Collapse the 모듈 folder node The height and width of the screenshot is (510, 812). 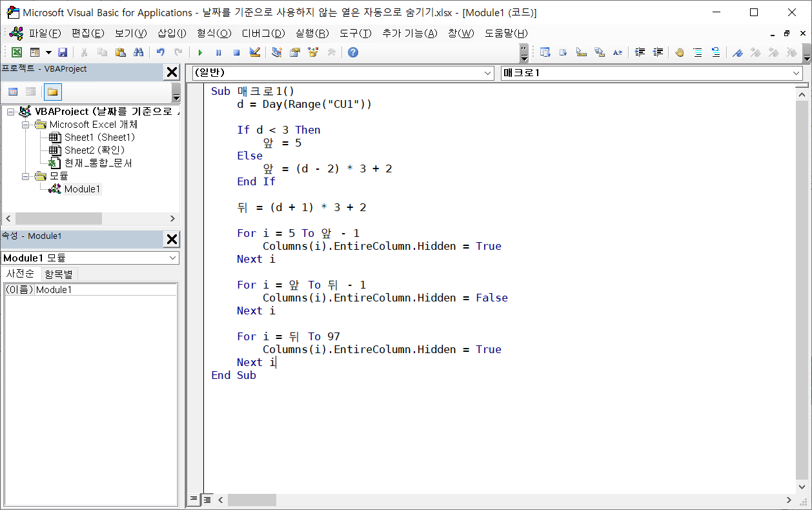coord(25,176)
